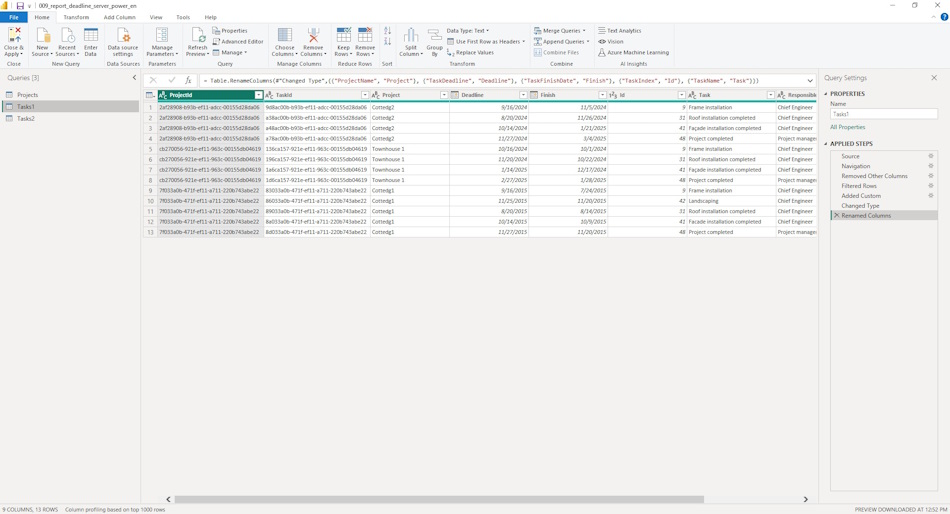Launch the Advanced Editor
950x514 pixels.
coord(238,42)
